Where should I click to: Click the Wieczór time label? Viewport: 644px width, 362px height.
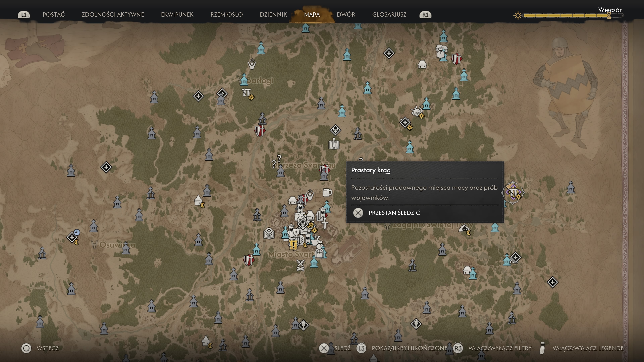click(x=610, y=10)
